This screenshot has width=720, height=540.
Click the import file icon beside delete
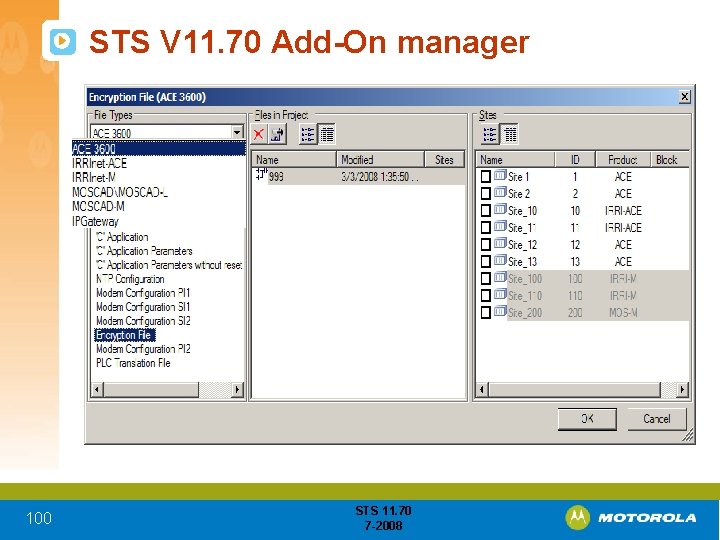click(x=277, y=135)
